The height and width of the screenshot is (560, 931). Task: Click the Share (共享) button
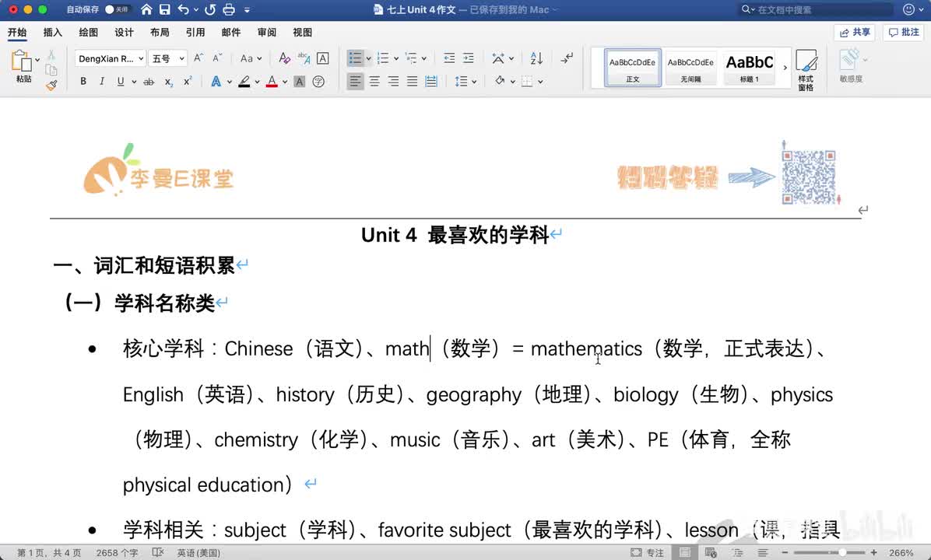point(855,32)
